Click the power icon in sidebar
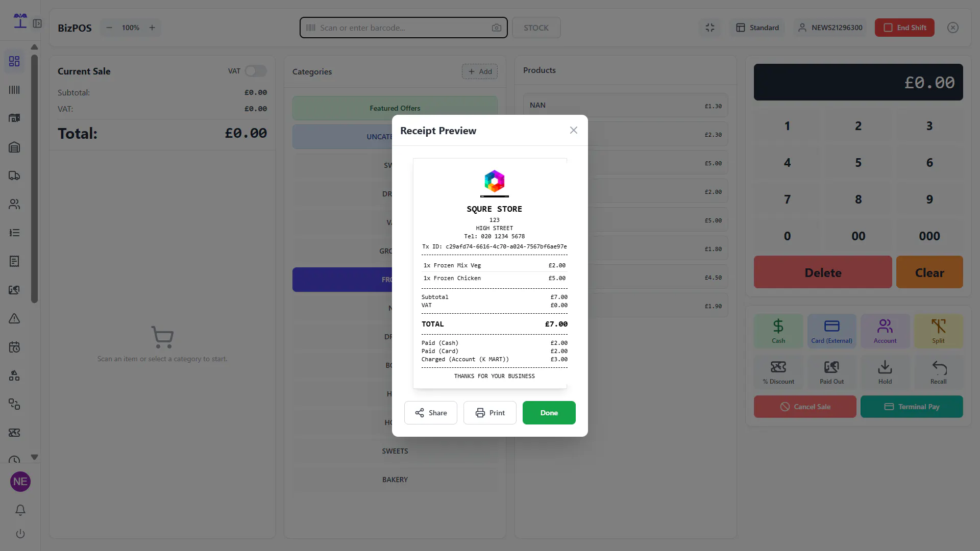Screen dimensions: 980x551 click(x=20, y=534)
